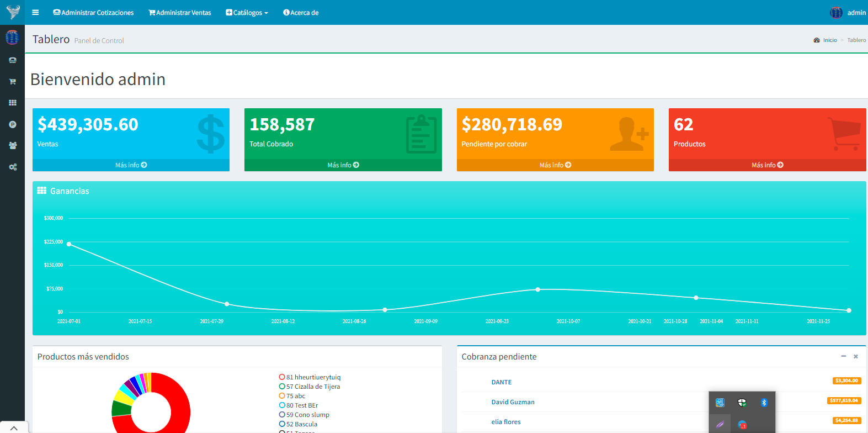This screenshot has height=433, width=868.
Task: Open the users group icon in sidebar
Action: [x=12, y=146]
